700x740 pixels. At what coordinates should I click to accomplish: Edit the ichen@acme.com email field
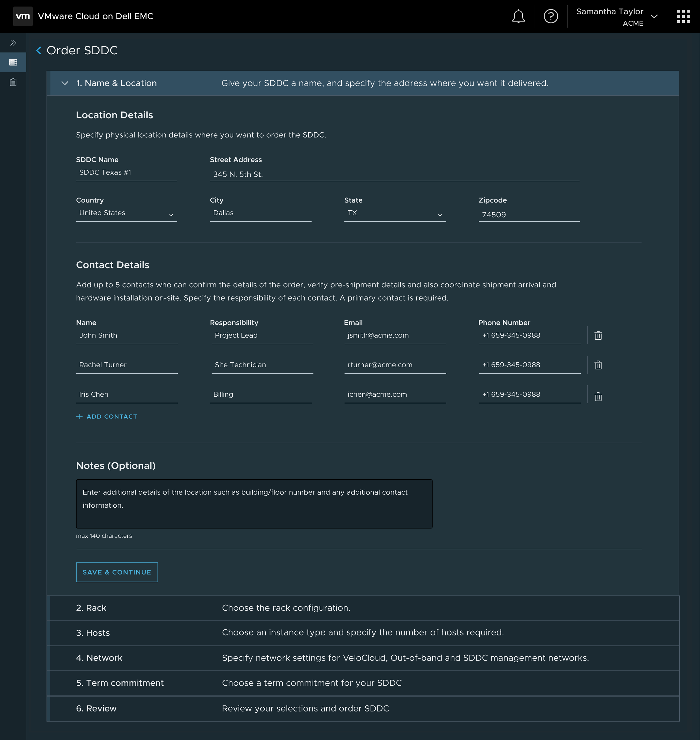click(x=395, y=395)
